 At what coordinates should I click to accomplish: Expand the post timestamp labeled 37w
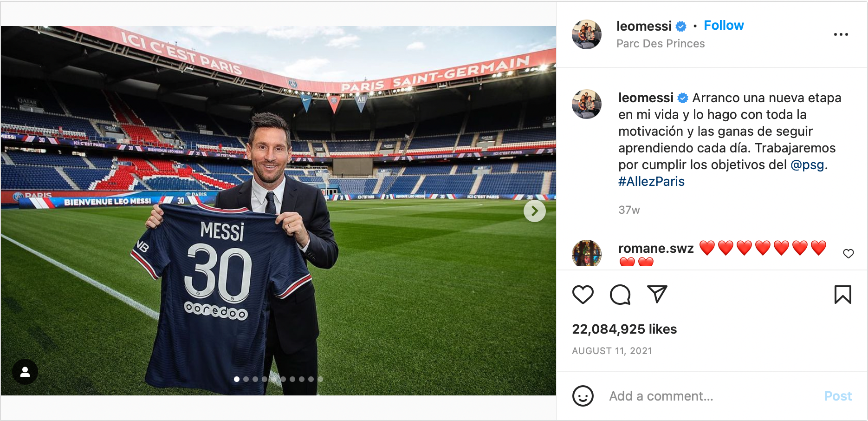(x=628, y=210)
